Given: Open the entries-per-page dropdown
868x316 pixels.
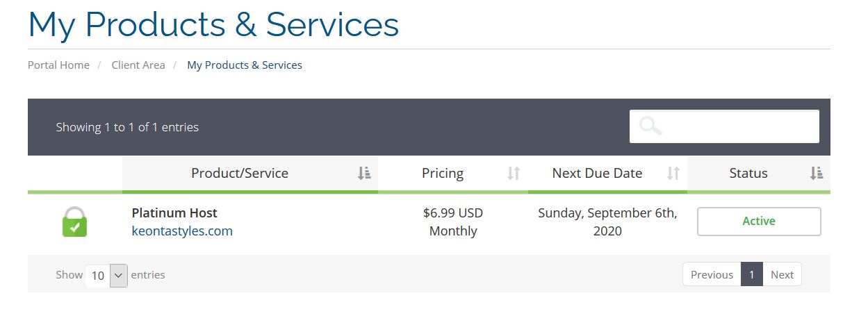Looking at the screenshot, I should [x=107, y=275].
